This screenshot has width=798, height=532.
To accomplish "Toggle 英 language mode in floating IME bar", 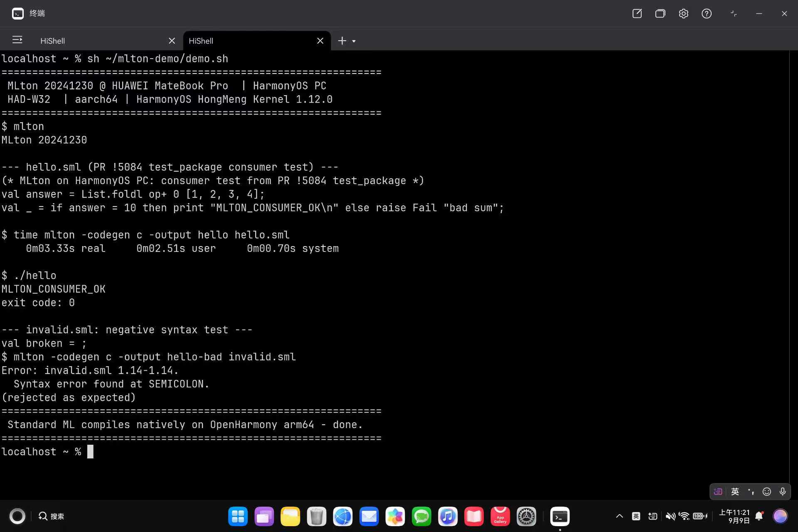I will 735,492.
